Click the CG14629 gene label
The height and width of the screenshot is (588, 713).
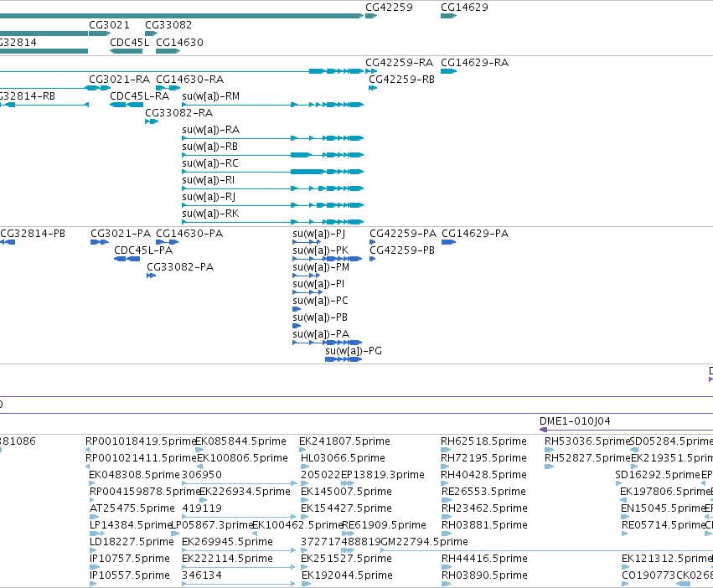(464, 8)
